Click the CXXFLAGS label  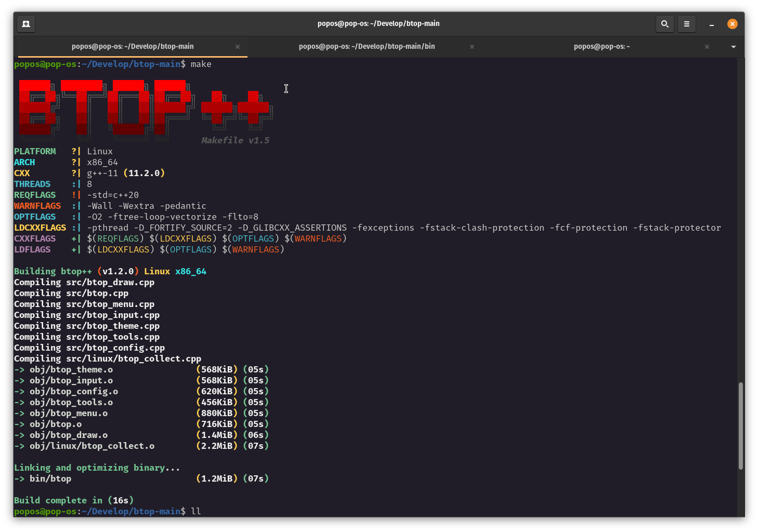35,238
